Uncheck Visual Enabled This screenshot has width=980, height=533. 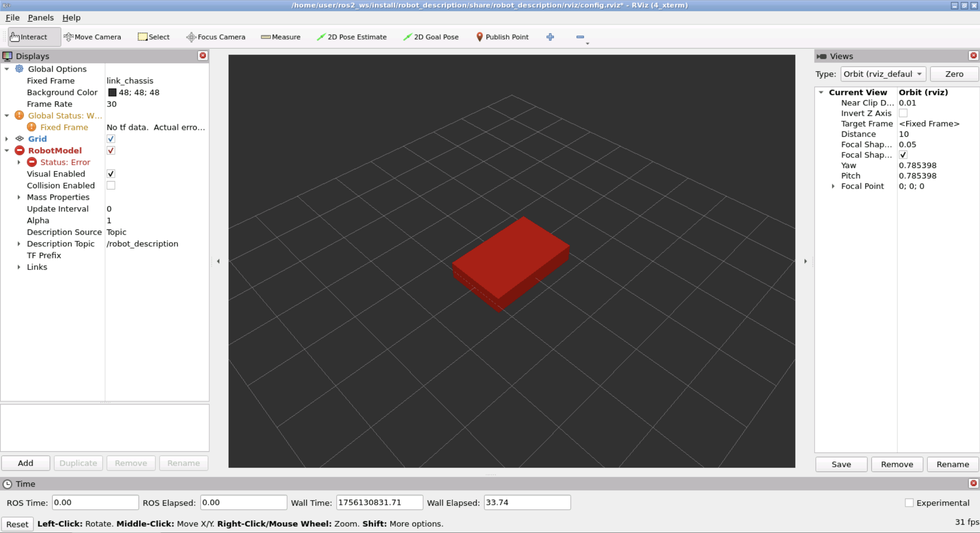pos(111,174)
